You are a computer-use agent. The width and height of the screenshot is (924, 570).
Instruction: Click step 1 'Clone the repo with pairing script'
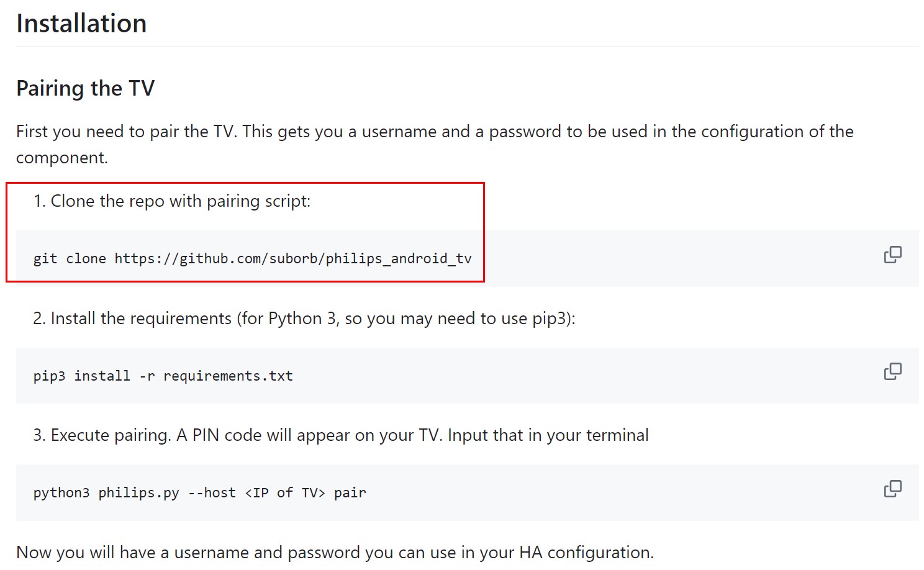tap(180, 201)
